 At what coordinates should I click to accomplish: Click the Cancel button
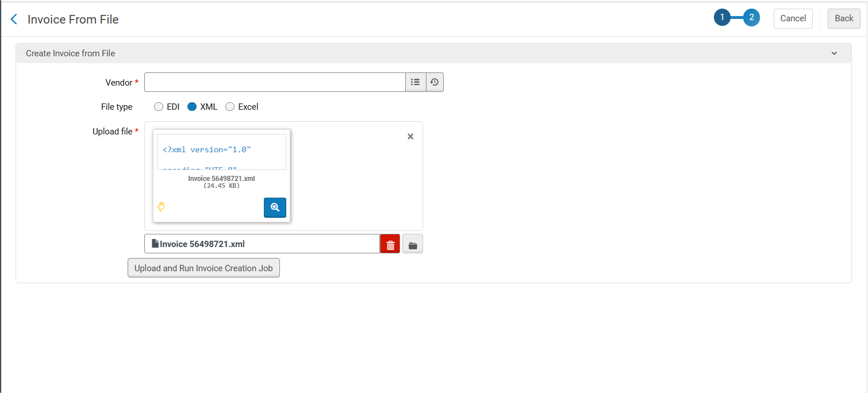793,18
